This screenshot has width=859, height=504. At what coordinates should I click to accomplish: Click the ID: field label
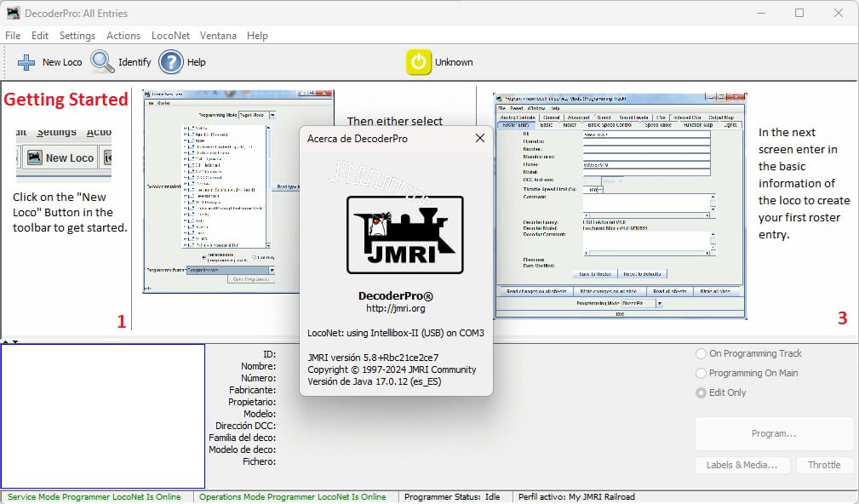[x=269, y=354]
